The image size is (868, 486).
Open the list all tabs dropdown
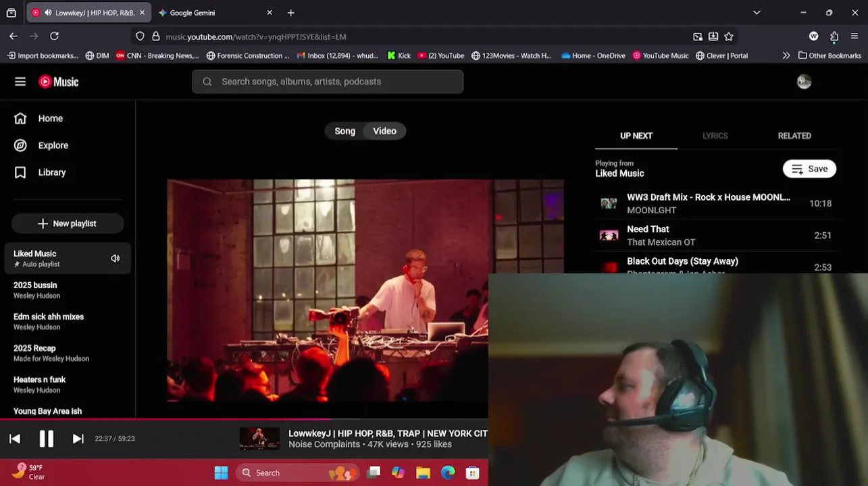(x=757, y=13)
